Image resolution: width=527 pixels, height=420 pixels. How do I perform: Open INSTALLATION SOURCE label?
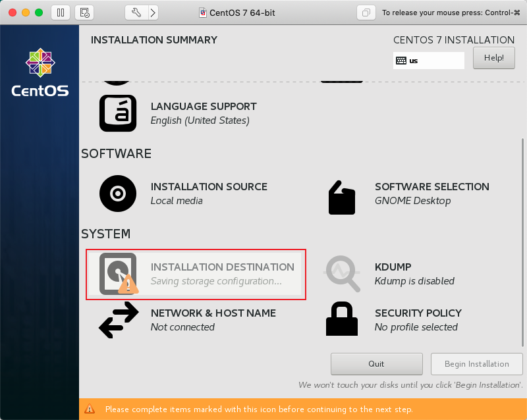coord(209,187)
